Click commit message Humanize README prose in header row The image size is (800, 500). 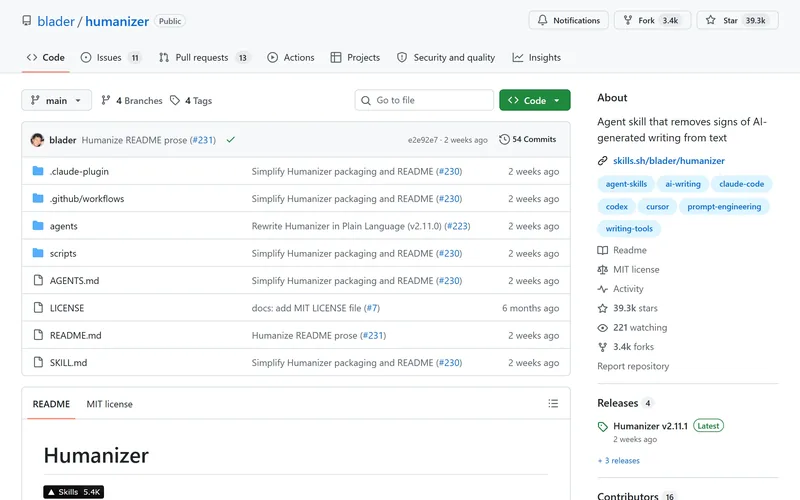pyautogui.click(x=134, y=140)
